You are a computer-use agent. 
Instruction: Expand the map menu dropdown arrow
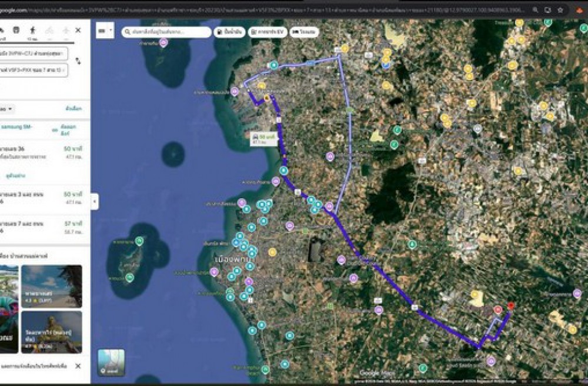point(105,31)
